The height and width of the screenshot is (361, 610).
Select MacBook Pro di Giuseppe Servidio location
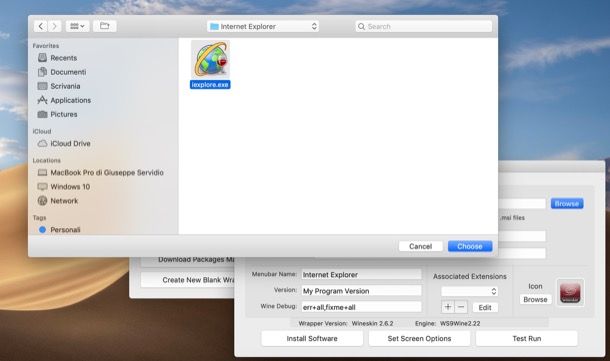pos(107,172)
